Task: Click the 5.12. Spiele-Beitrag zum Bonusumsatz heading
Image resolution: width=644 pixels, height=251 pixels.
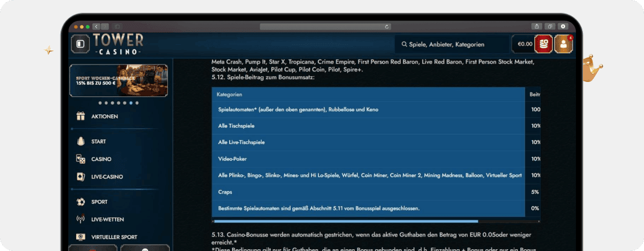Action: click(263, 77)
